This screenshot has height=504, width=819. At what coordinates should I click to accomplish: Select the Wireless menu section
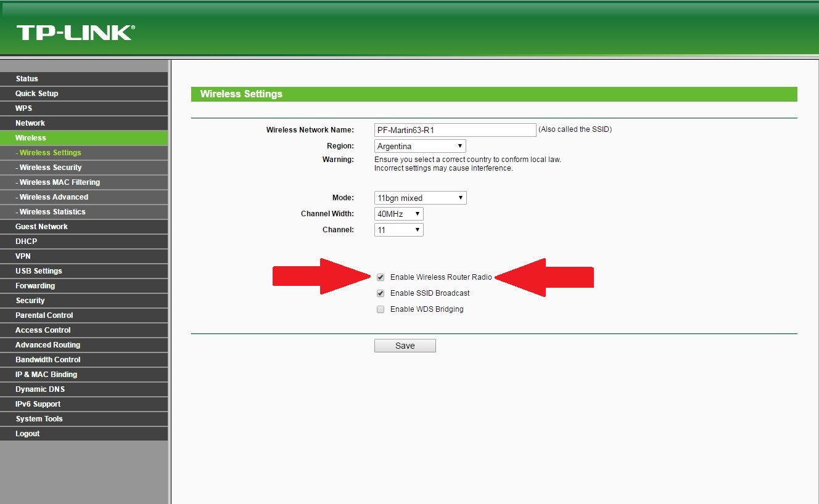pos(84,138)
